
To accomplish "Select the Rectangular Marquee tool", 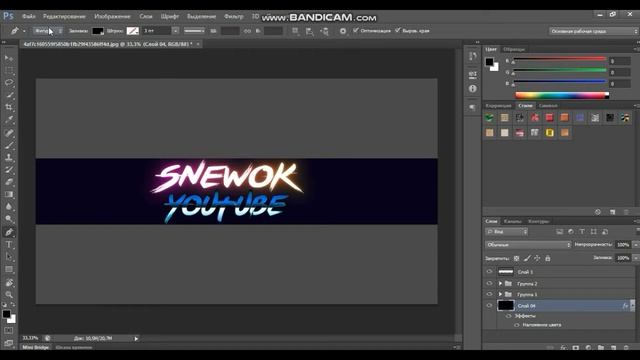I will (9, 71).
